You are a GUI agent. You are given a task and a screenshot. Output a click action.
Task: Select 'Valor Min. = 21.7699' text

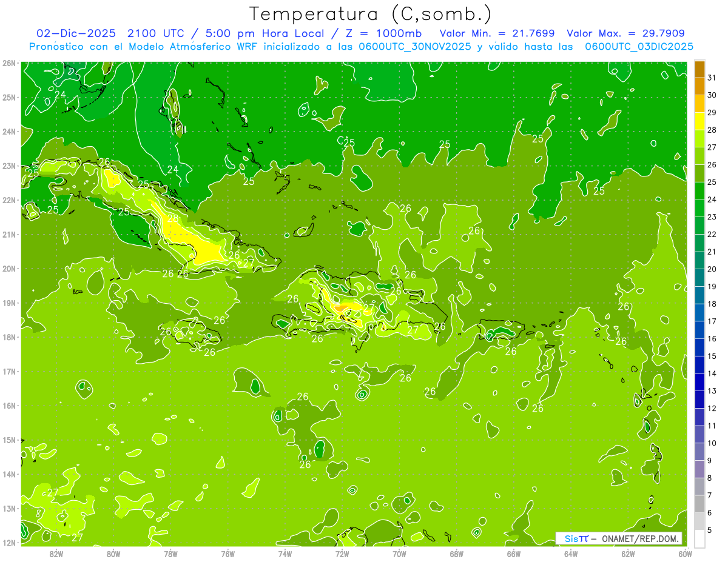[497, 33]
